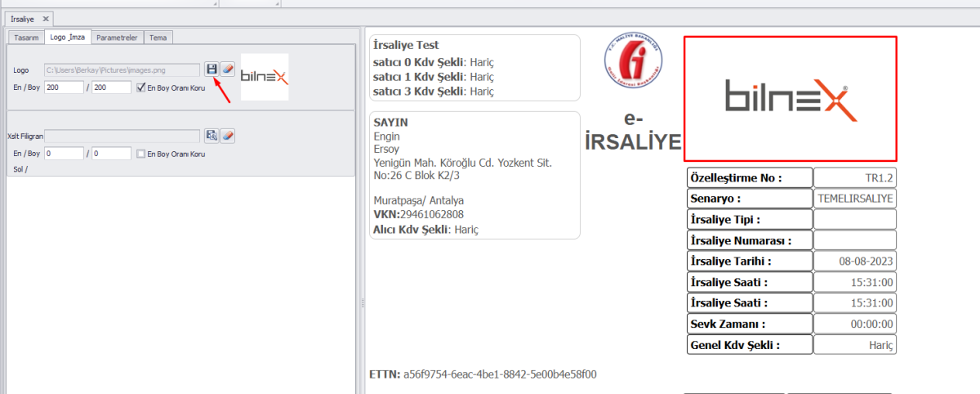Click the save icon beside the Logo path
This screenshot has width=980, height=394.
(212, 69)
